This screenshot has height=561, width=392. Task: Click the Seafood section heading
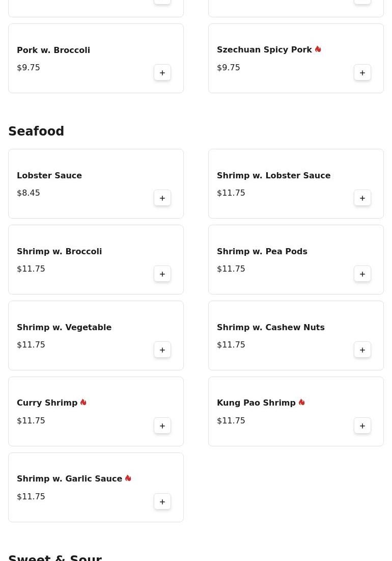tap(36, 131)
